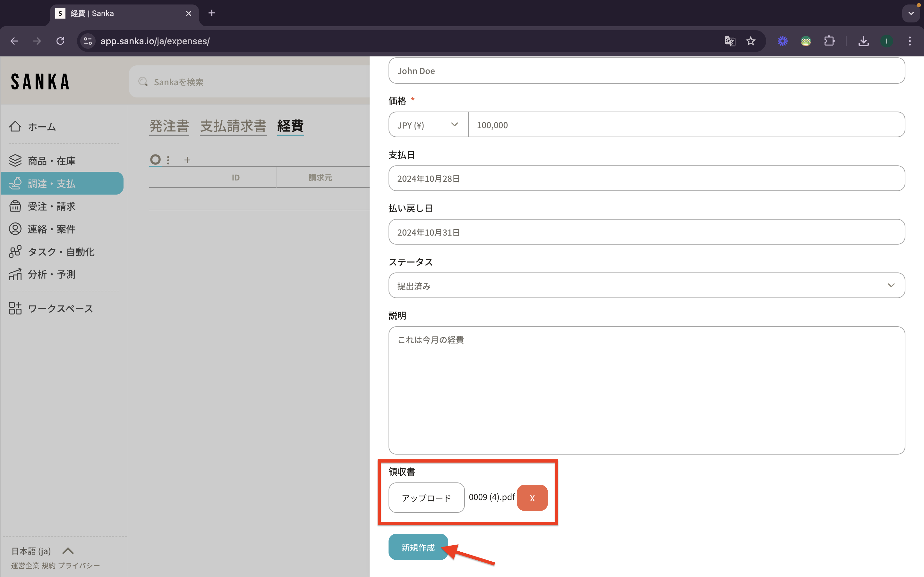Expand the JPY (¥) currency dropdown
The height and width of the screenshot is (577, 924).
pos(428,125)
